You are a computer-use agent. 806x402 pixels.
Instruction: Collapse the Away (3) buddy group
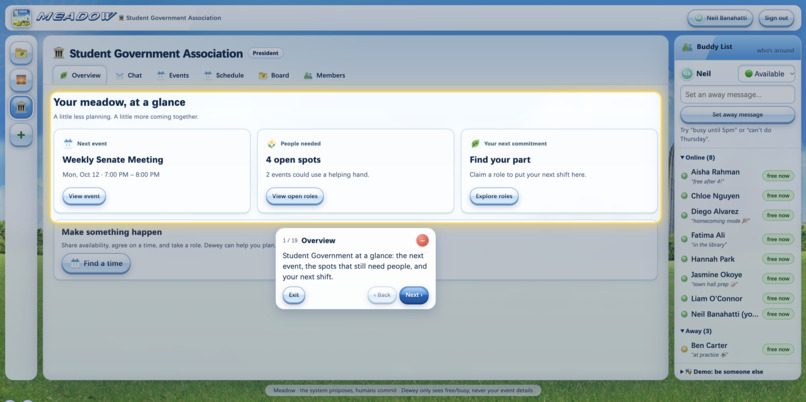pos(695,331)
